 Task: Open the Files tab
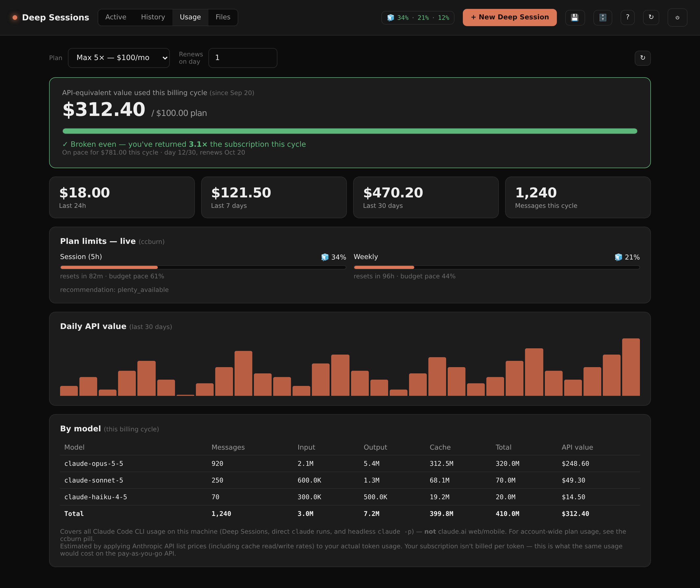coord(223,17)
